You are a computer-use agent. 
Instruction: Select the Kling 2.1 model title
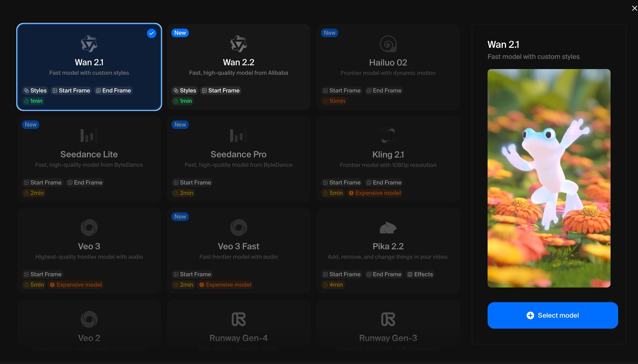(388, 154)
